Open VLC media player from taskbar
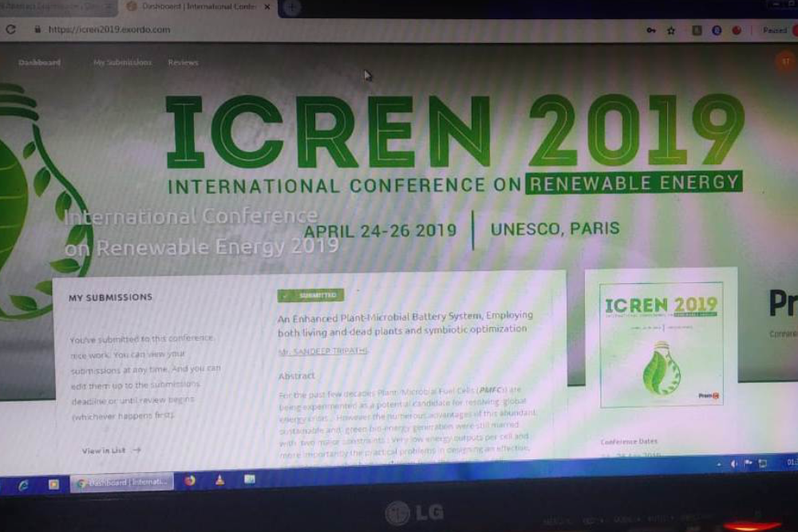 (219, 480)
